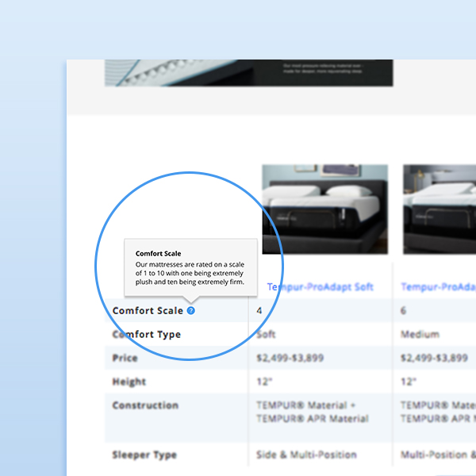Click the second mattress thumbnail on the right edge
The width and height of the screenshot is (476, 476).
pyautogui.click(x=440, y=209)
